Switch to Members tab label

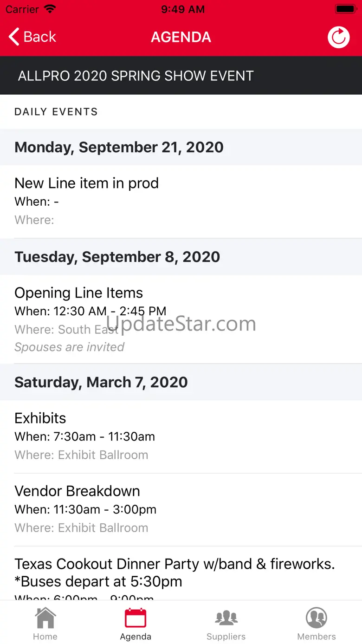point(317,637)
